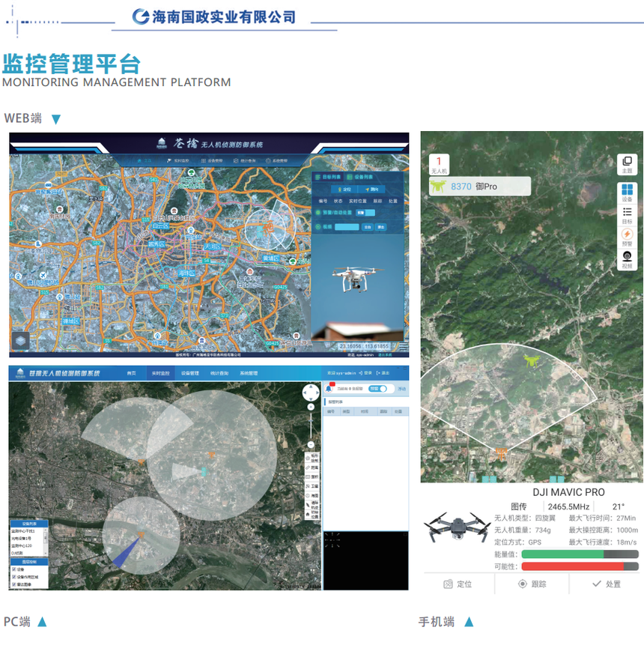Image resolution: width=644 pixels, height=651 pixels.
Task: Toggle the third layer checkbox 雷达图像
Action: pyautogui.click(x=14, y=584)
